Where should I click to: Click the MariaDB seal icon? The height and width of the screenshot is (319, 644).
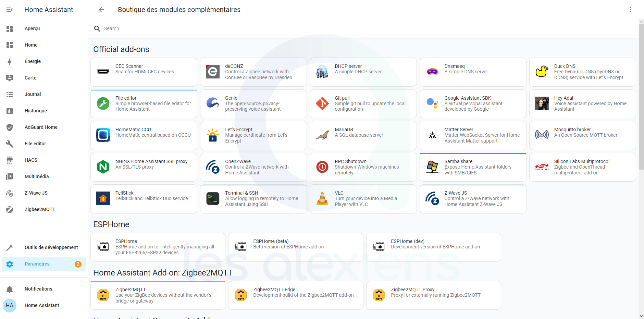pos(322,135)
